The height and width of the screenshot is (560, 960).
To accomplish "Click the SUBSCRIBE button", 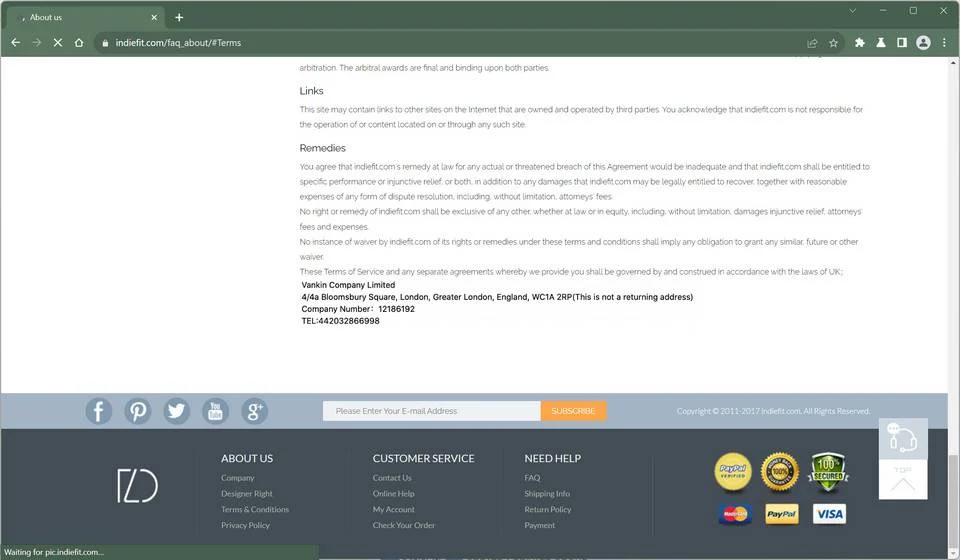I will (x=573, y=411).
